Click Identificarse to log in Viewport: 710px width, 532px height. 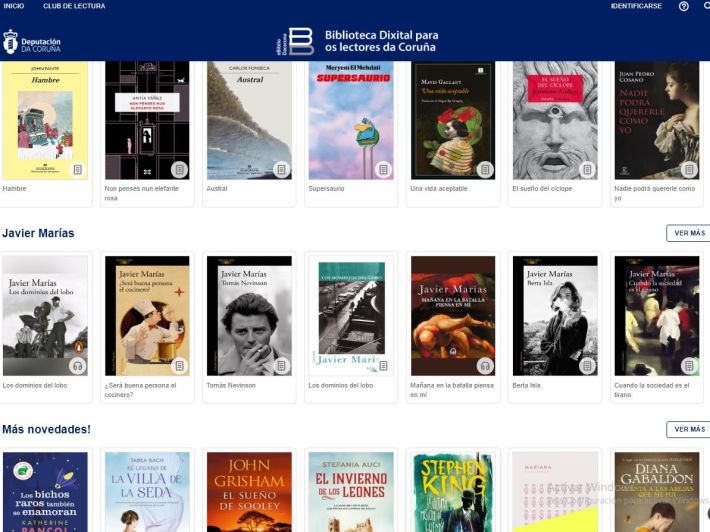point(636,6)
